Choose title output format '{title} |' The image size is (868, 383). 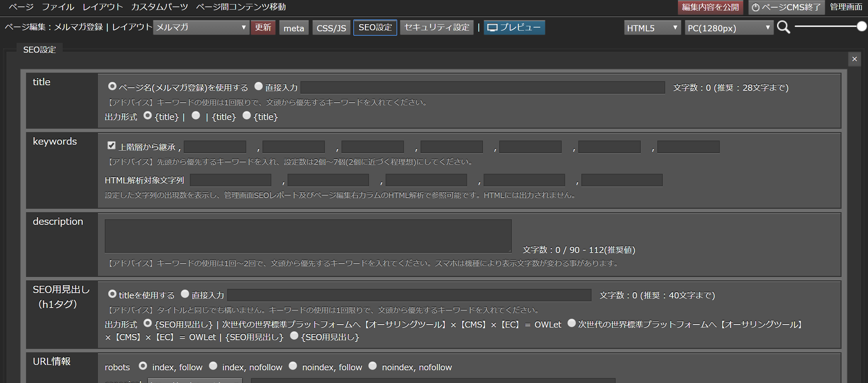[x=148, y=115]
